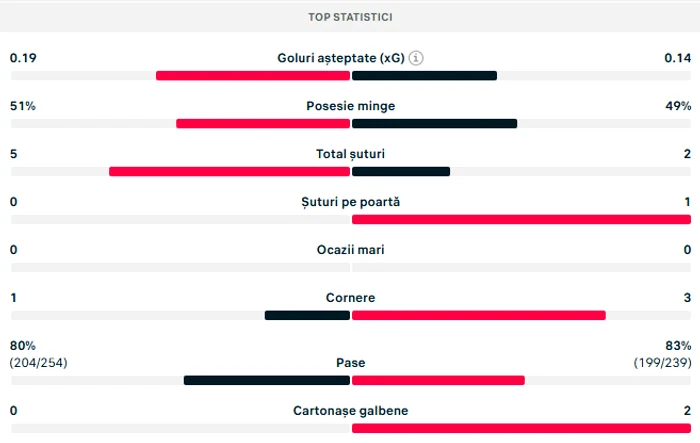Select the "Ocazii mari" statistic
The image size is (700, 443).
pyautogui.click(x=350, y=250)
